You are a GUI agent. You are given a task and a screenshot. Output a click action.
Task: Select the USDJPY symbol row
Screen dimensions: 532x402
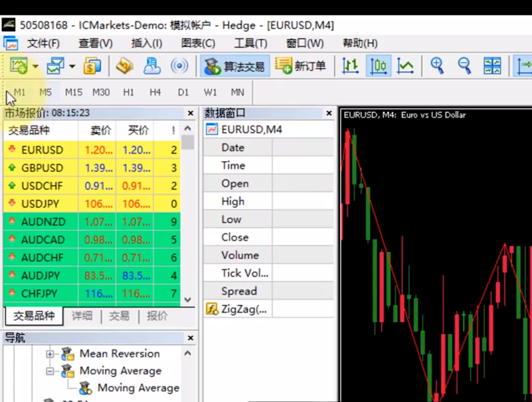click(92, 204)
